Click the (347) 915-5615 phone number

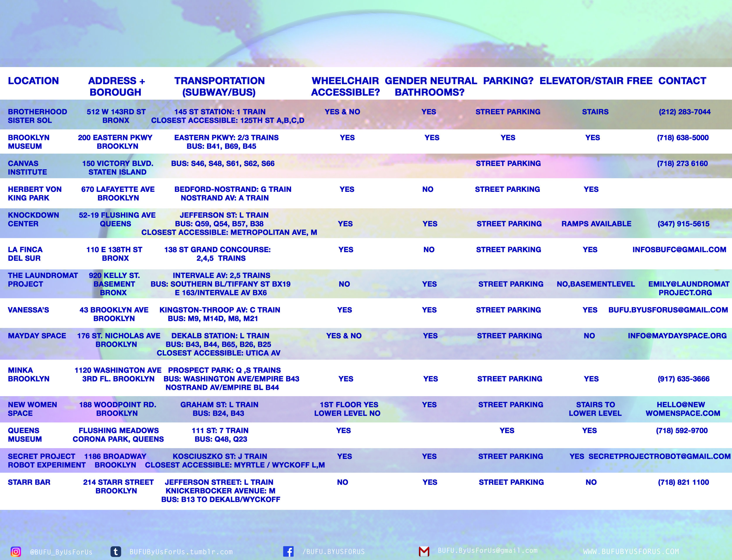click(x=683, y=224)
